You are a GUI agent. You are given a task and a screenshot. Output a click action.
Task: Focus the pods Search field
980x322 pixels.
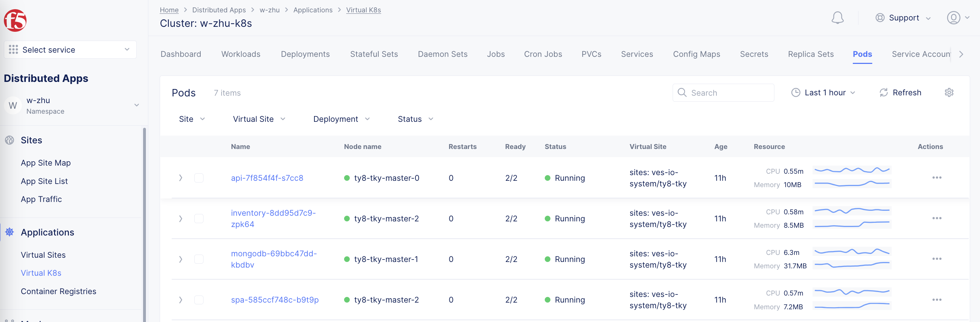tap(723, 93)
